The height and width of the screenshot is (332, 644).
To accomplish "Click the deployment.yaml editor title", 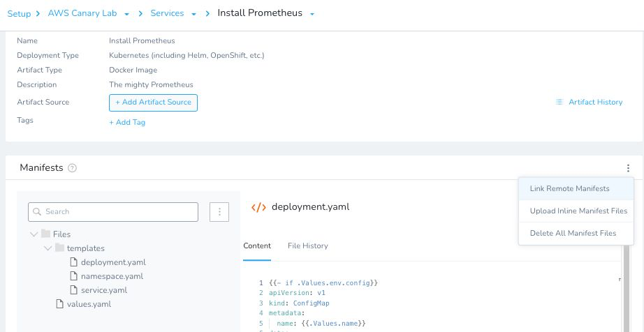I will coord(311,206).
